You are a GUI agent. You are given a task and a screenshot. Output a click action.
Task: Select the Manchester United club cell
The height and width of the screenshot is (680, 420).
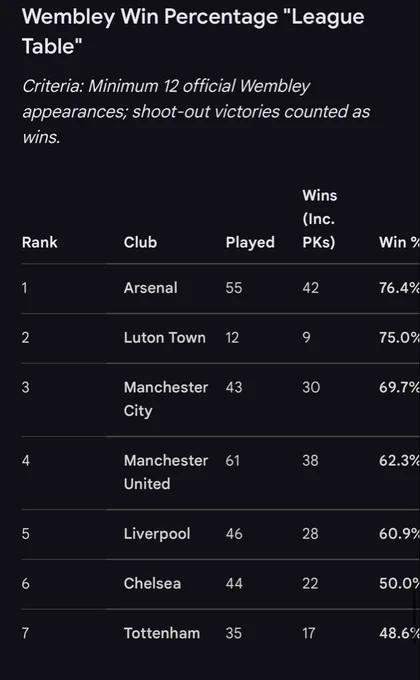166,472
